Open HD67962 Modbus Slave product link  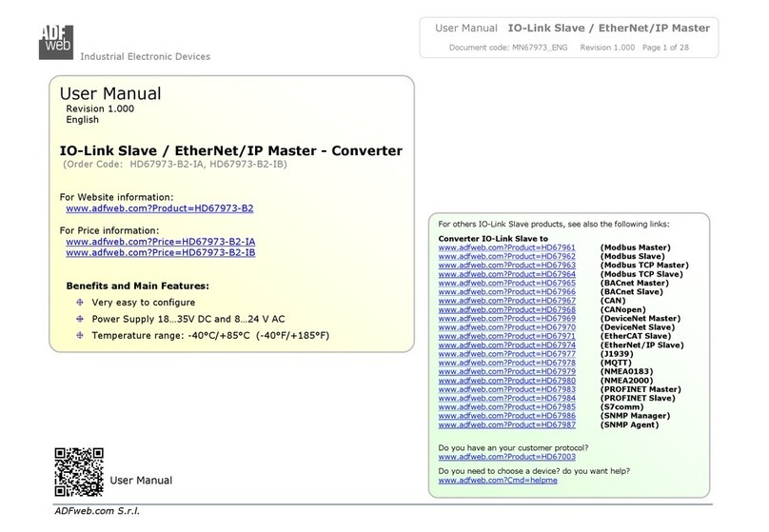506,256
